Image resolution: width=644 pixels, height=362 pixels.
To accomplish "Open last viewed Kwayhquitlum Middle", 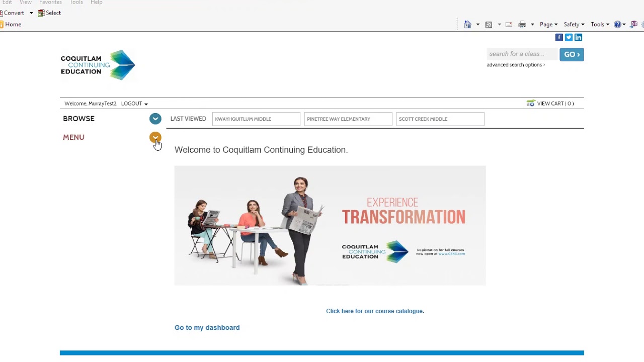I will point(256,119).
